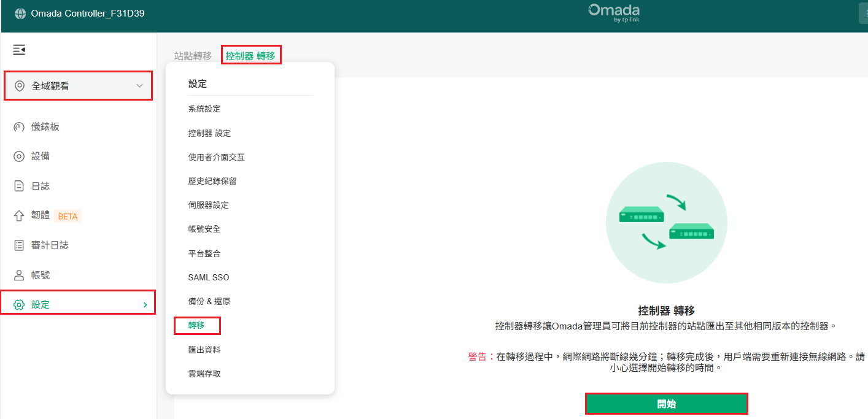Open the 全域觀看 site dropdown
This screenshot has height=419, width=868.
click(78, 86)
